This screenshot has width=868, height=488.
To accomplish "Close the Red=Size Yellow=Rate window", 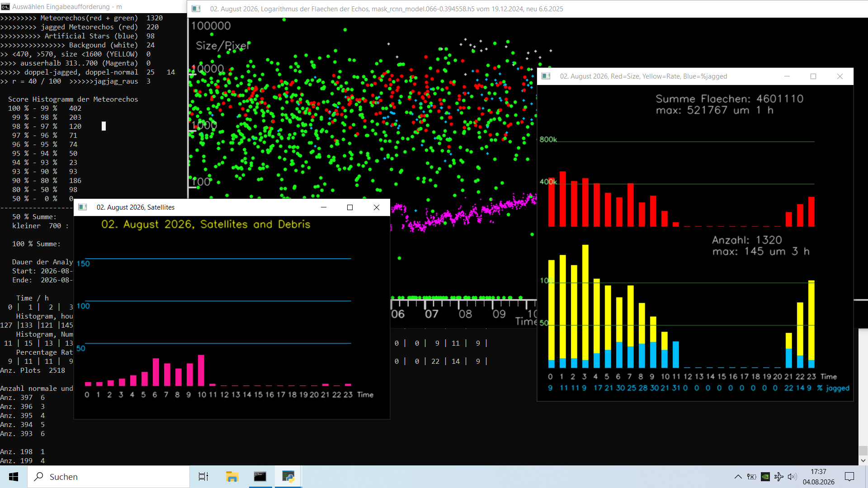I will pos(840,76).
